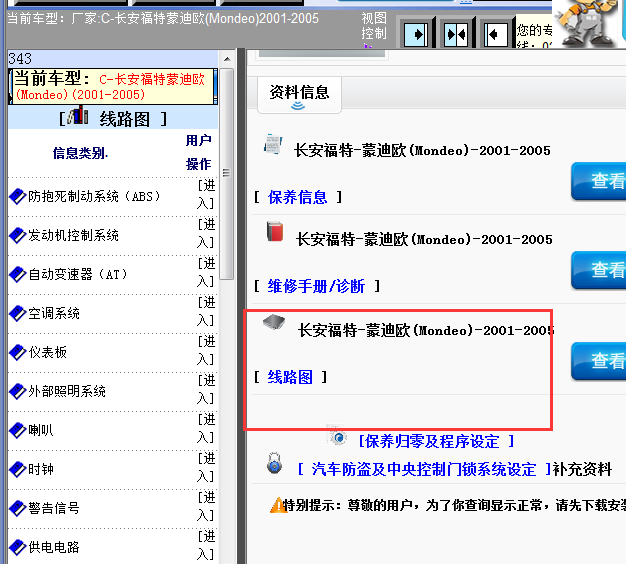The width and height of the screenshot is (626, 564).
Task: Click the book icon next to 仪表板
Action: [x=18, y=352]
